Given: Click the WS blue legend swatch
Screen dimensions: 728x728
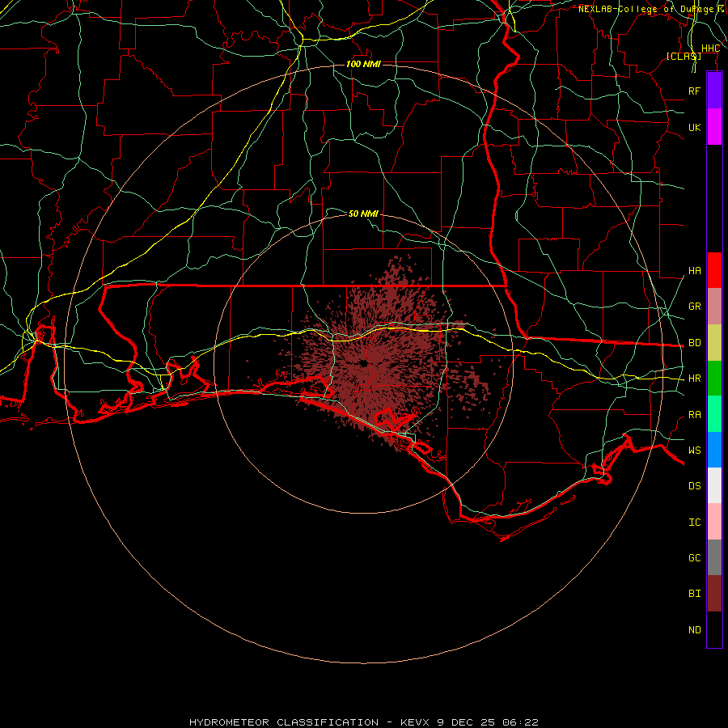Looking at the screenshot, I should tap(714, 450).
